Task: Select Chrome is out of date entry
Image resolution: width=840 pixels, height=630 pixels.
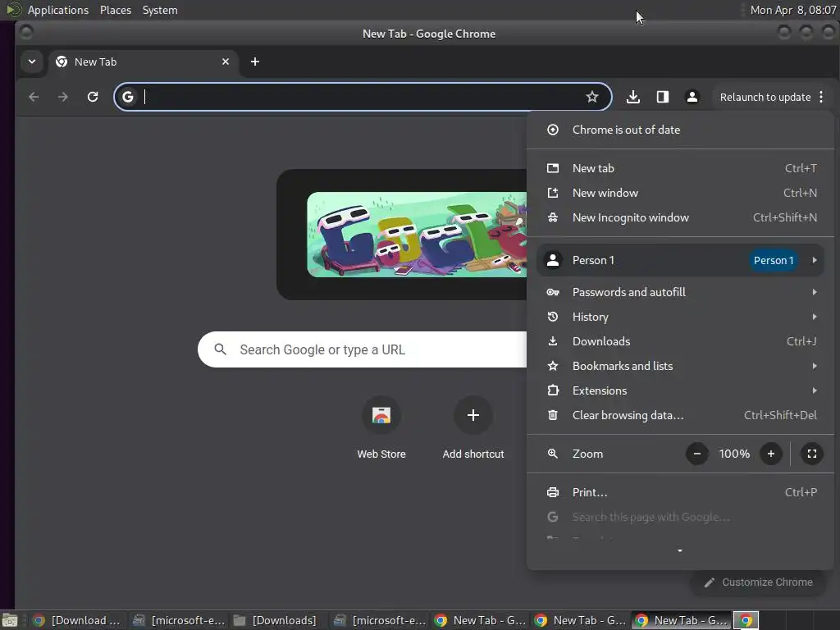Action: [x=680, y=130]
